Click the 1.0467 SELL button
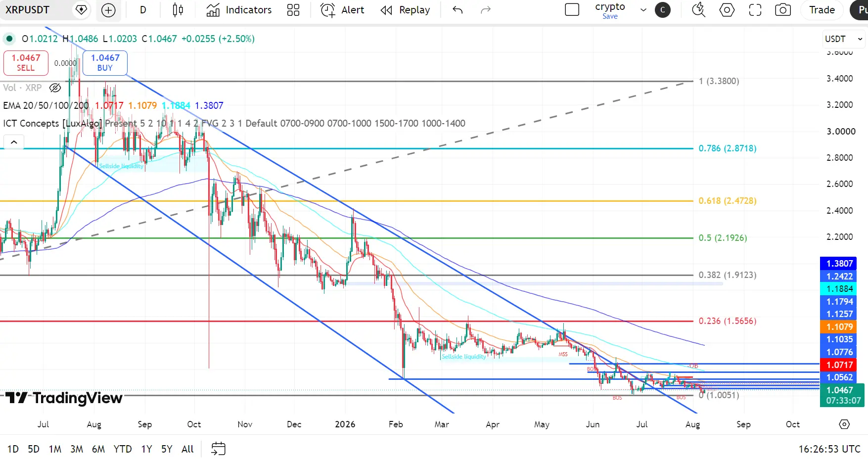This screenshot has height=460, width=868. click(x=26, y=63)
